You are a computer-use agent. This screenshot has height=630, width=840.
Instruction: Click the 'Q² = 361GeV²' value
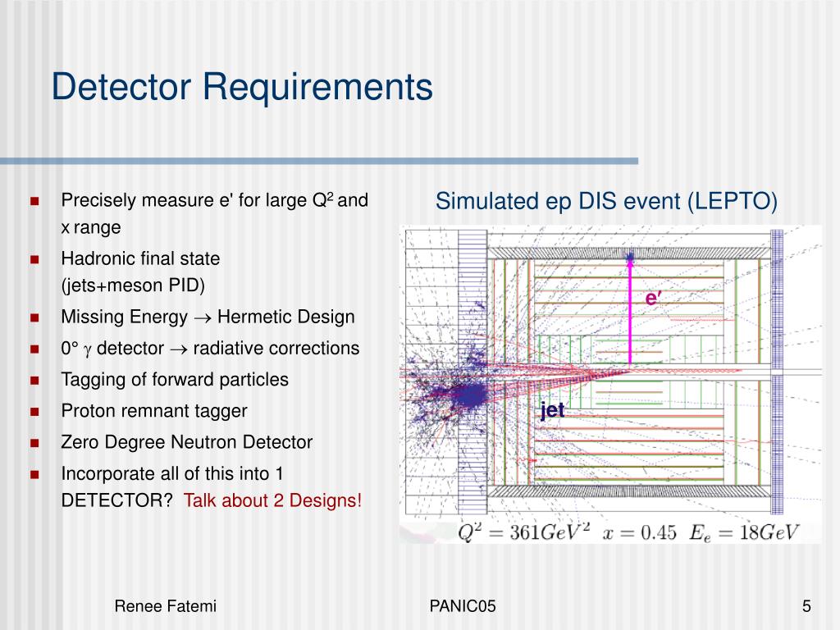524,532
